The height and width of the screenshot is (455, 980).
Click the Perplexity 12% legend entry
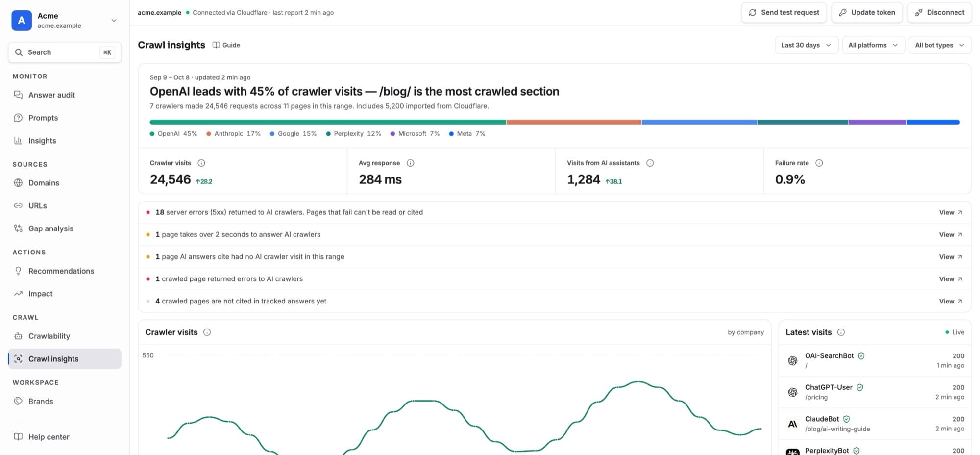pyautogui.click(x=353, y=134)
